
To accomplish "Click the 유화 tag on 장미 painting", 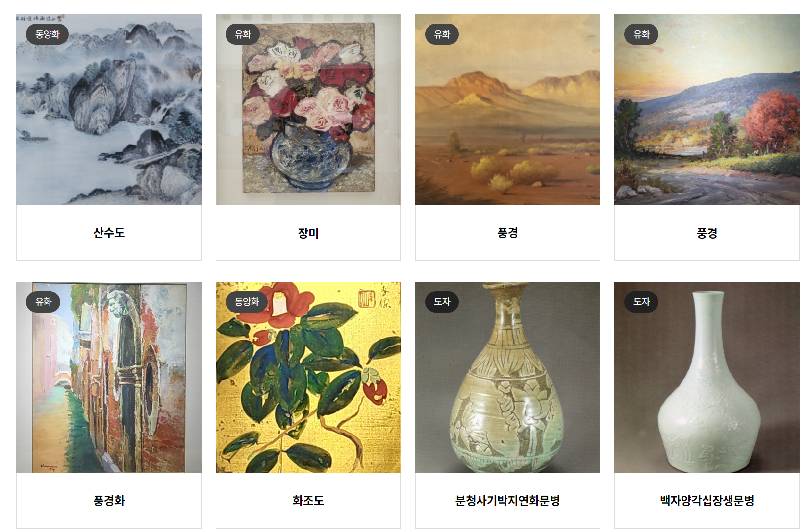I will [x=243, y=34].
